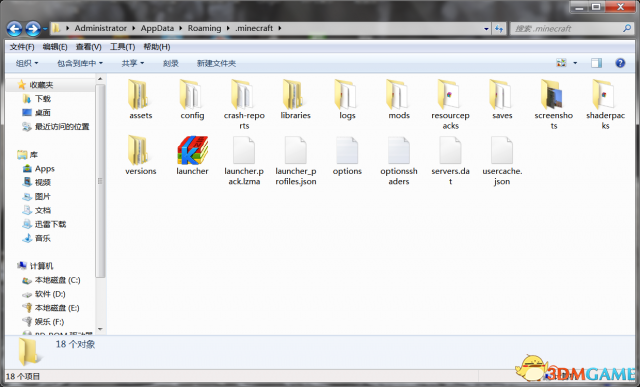The height and width of the screenshot is (387, 640).
Task: Open the 文件(F) menu
Action: click(x=22, y=47)
